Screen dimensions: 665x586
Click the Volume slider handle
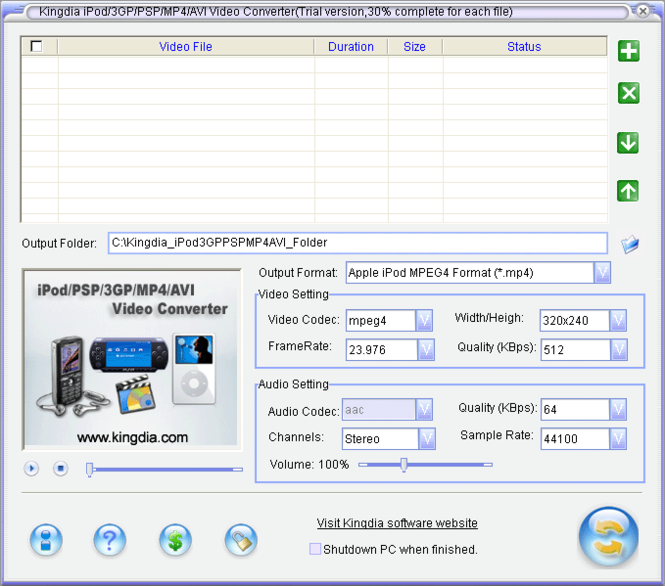[404, 465]
